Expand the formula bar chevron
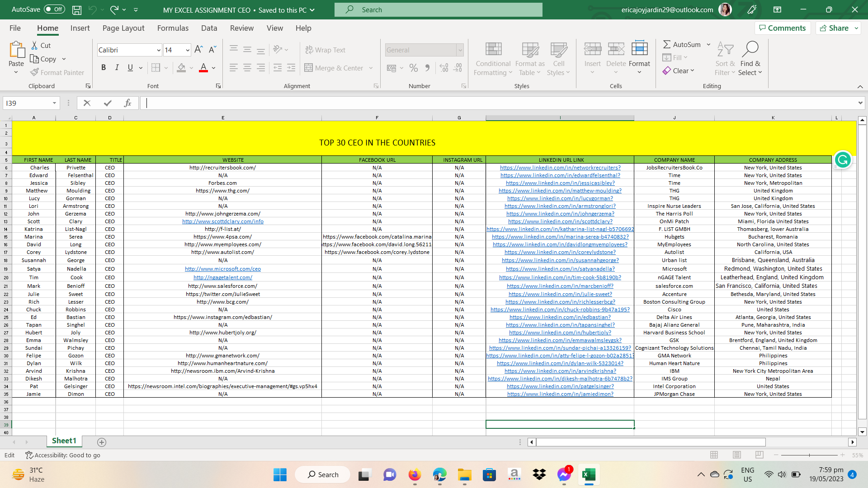Image resolution: width=868 pixels, height=488 pixels. tap(860, 103)
